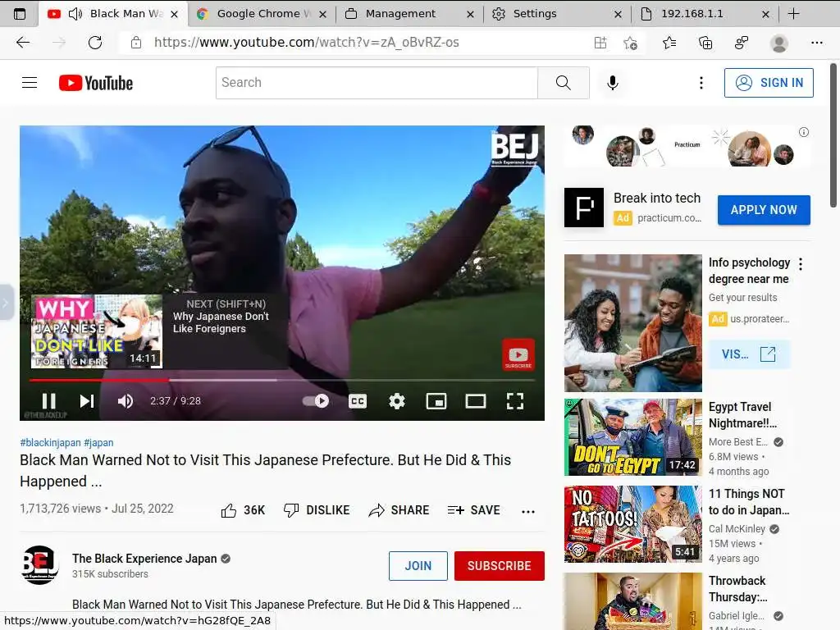View site information lock icon
The image size is (840, 630).
tap(136, 43)
